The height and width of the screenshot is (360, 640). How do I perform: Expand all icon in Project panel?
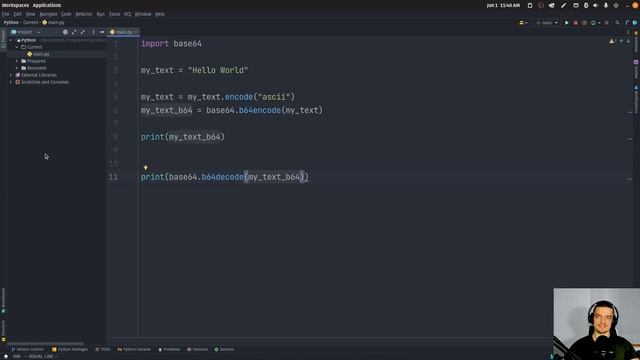(74, 32)
